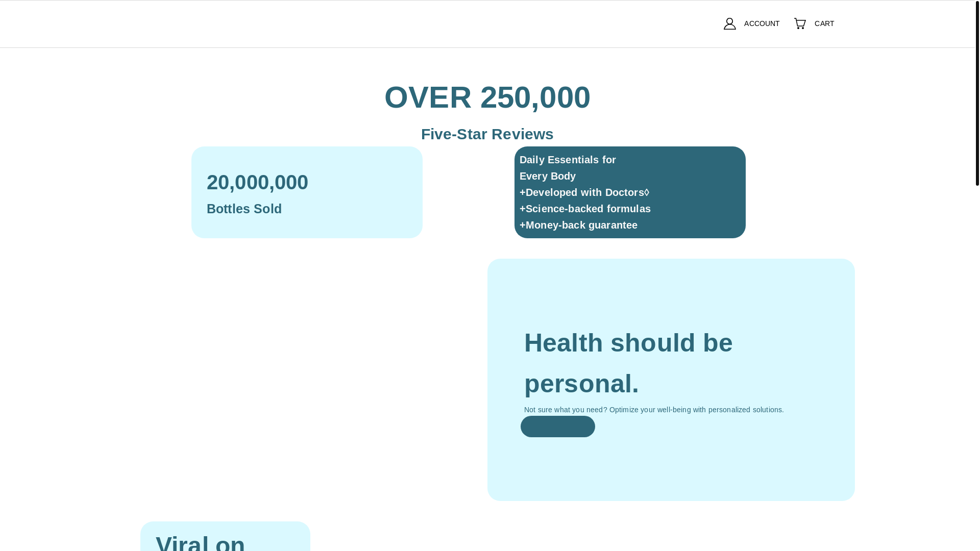Screen dimensions: 980x551
Task: Open the Account user icon
Action: click(x=729, y=23)
